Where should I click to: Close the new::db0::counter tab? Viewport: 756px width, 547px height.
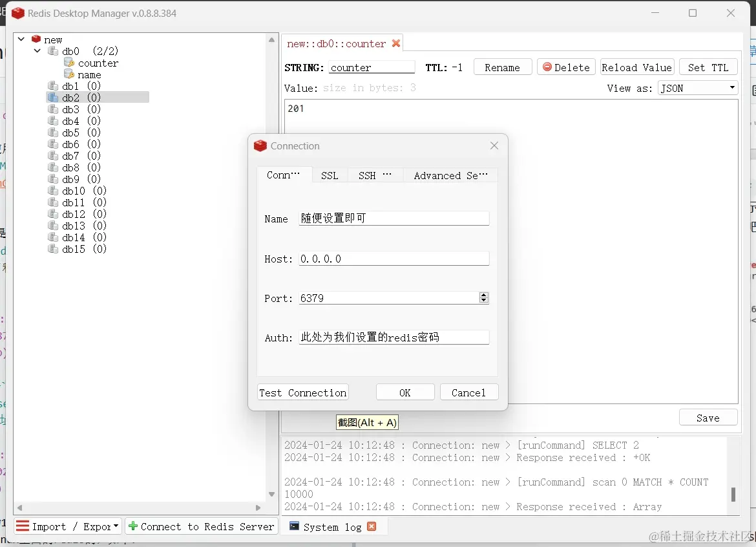(396, 44)
